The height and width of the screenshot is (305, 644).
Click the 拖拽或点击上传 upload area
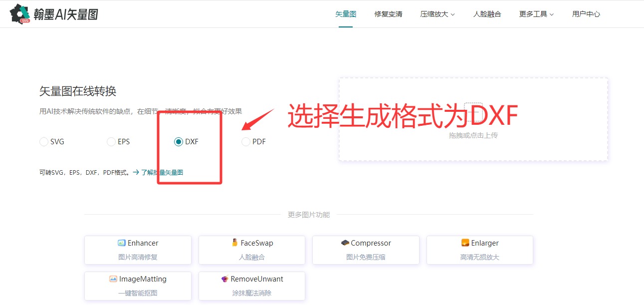[x=473, y=135]
